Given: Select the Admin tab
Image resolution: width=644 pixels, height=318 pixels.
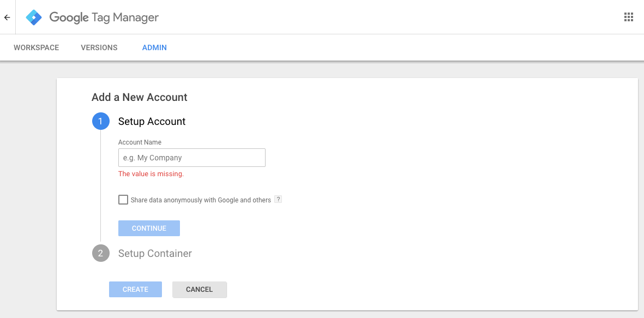Looking at the screenshot, I should point(154,47).
